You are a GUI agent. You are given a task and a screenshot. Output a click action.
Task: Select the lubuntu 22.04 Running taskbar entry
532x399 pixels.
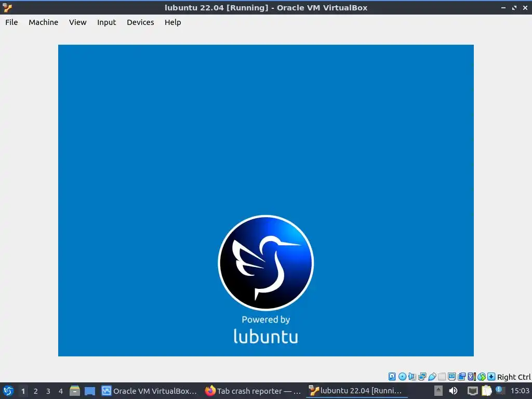(356, 391)
